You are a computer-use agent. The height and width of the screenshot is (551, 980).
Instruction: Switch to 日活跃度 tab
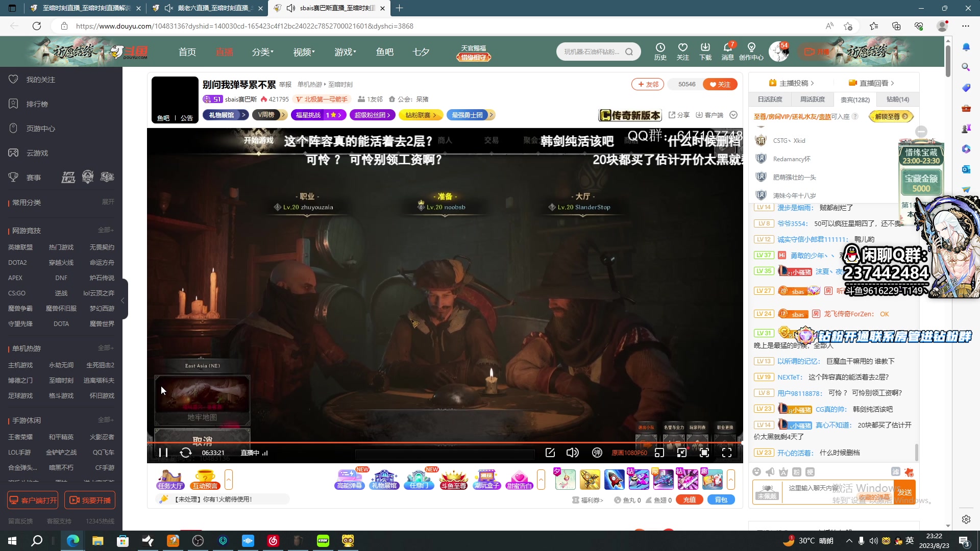pos(770,99)
